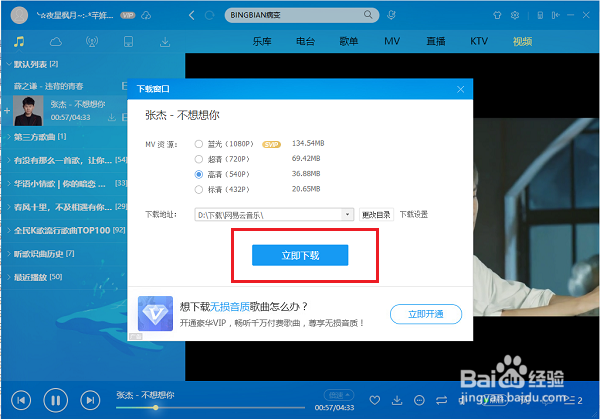
Task: Click 立即开通 VIP button
Action: click(x=426, y=314)
